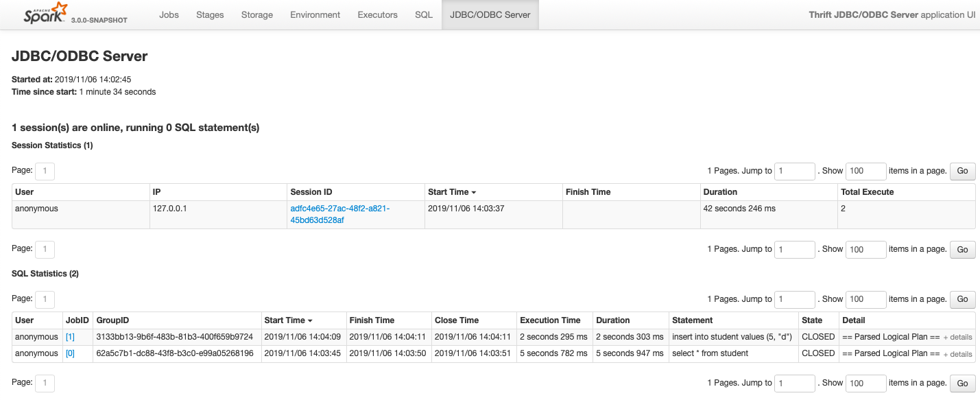The height and width of the screenshot is (400, 980).
Task: Sort SQL table by Detail header
Action: [854, 320]
